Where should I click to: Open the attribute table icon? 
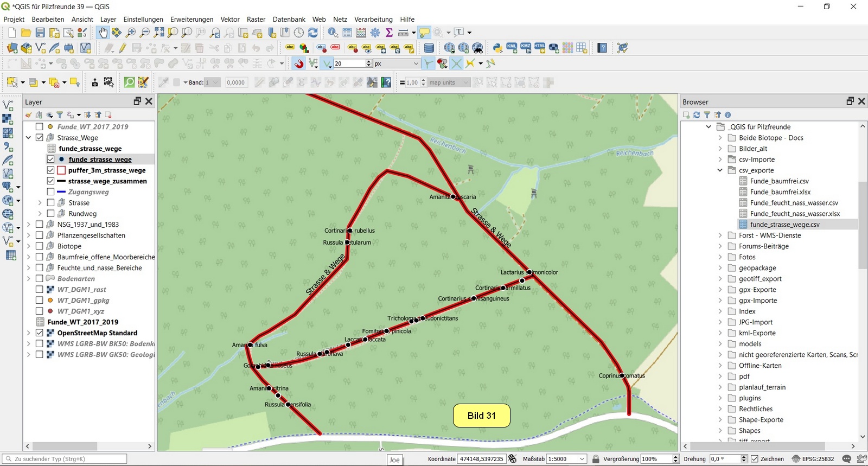click(347, 33)
